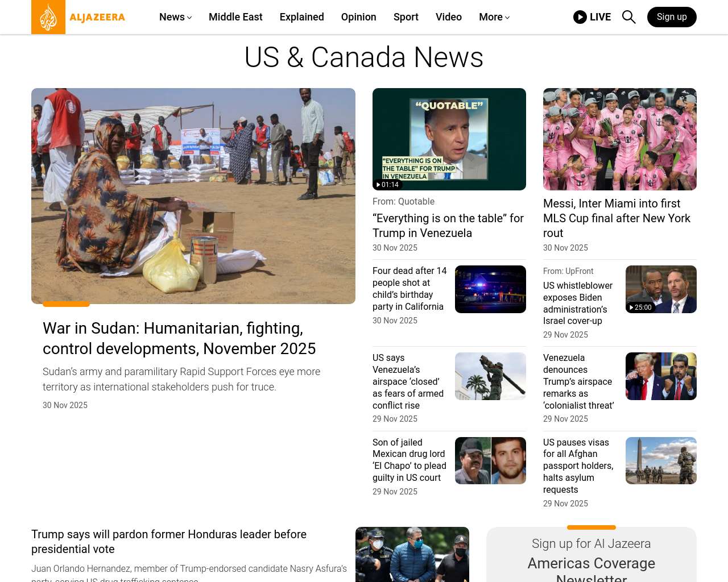This screenshot has height=582, width=728.
Task: Click the From: Quotable label
Action: (403, 201)
